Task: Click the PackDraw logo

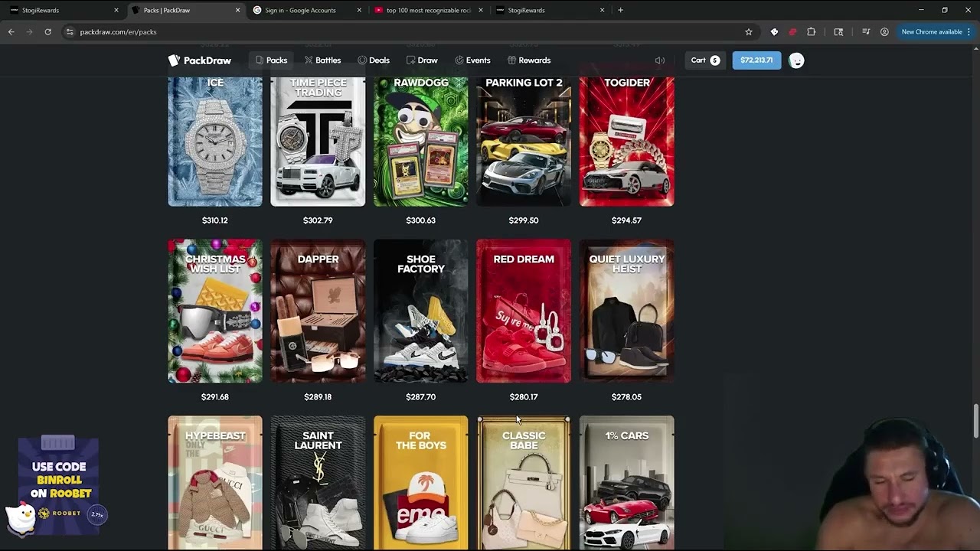Action: click(200, 60)
